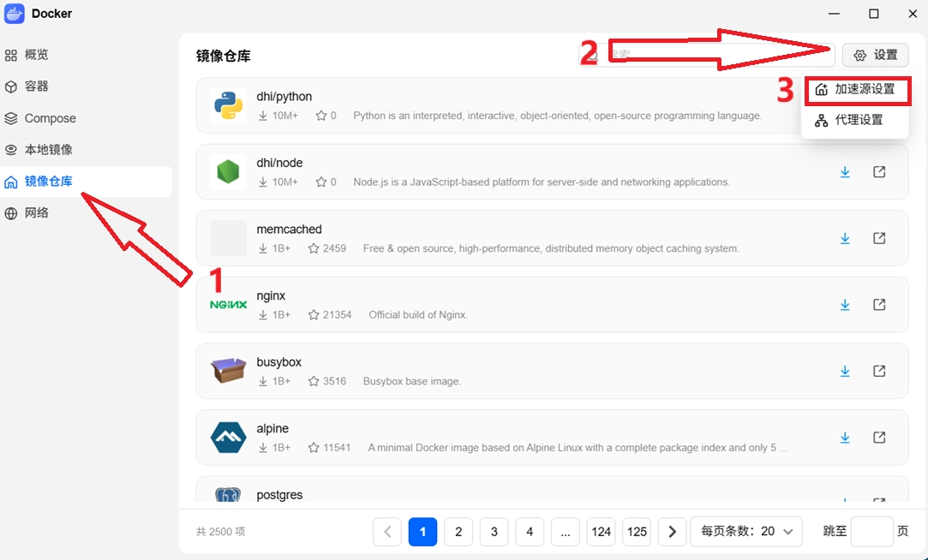Open busybox external link icon
This screenshot has height=560, width=928.
point(879,372)
